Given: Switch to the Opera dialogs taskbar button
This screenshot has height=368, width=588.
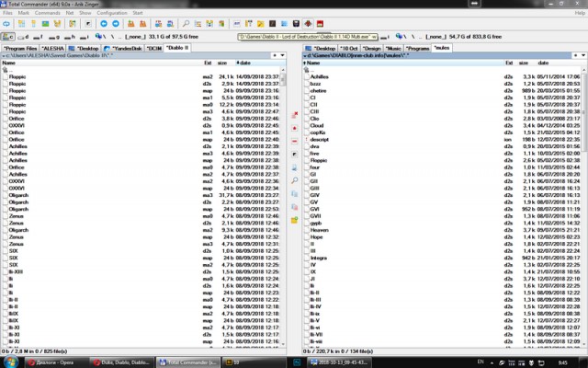Looking at the screenshot, I should pyautogui.click(x=56, y=362).
